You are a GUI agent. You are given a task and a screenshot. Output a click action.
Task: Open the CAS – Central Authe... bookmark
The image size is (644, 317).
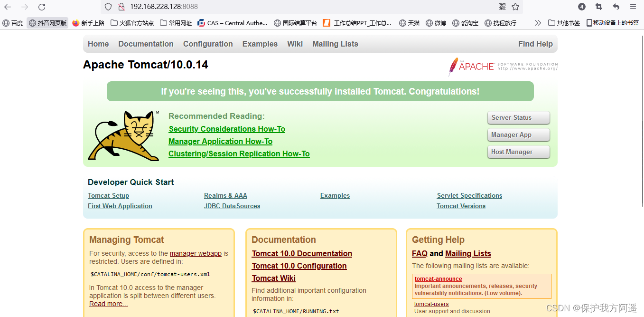(x=233, y=23)
